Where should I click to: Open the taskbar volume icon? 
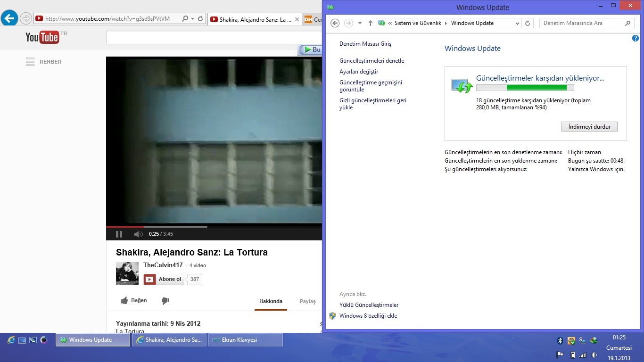[x=594, y=355]
